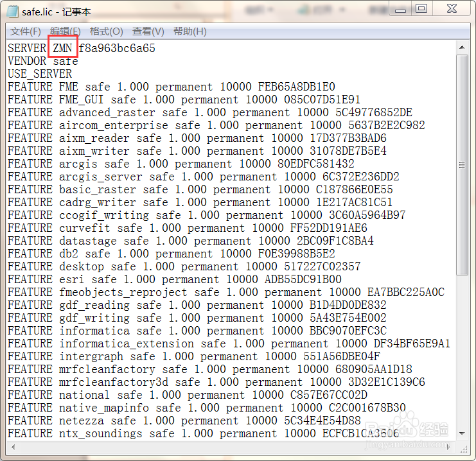Click FME_GUI feature name

[82, 100]
